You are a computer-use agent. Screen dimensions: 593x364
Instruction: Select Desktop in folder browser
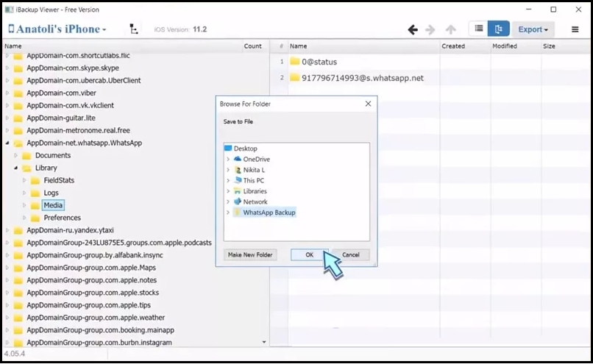tap(246, 149)
